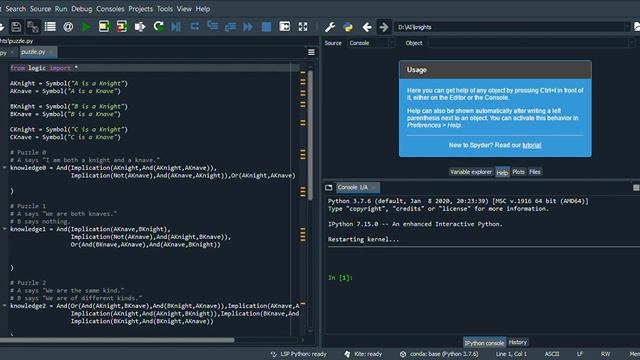Click conda environment icon in status bar
This screenshot has width=640, height=360.
[x=403, y=354]
